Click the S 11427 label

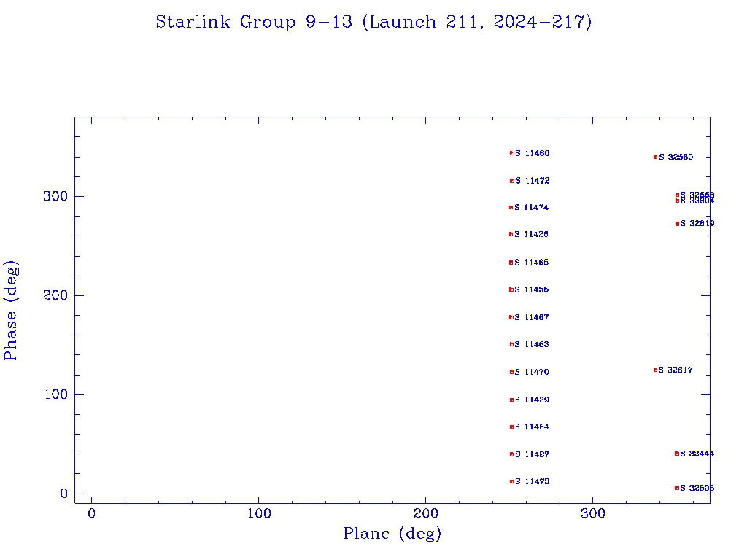[x=532, y=455]
